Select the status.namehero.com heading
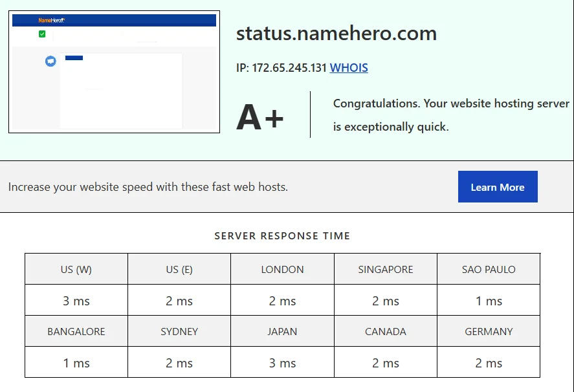The width and height of the screenshot is (574, 392). 337,33
